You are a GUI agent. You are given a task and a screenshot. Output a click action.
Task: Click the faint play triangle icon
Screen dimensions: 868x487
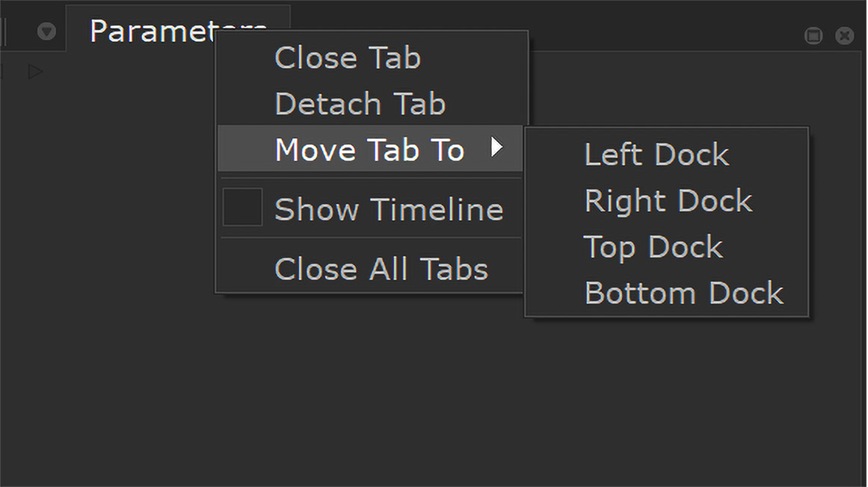(35, 71)
